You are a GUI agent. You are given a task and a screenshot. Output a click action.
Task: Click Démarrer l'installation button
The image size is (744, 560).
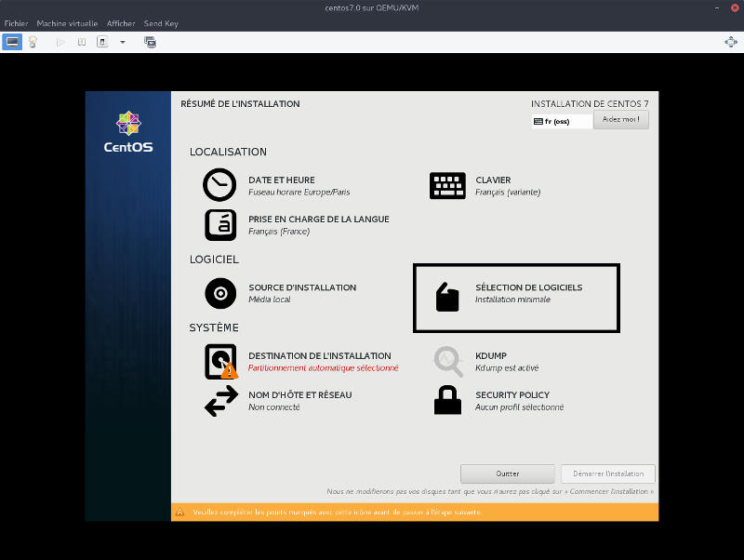(608, 473)
